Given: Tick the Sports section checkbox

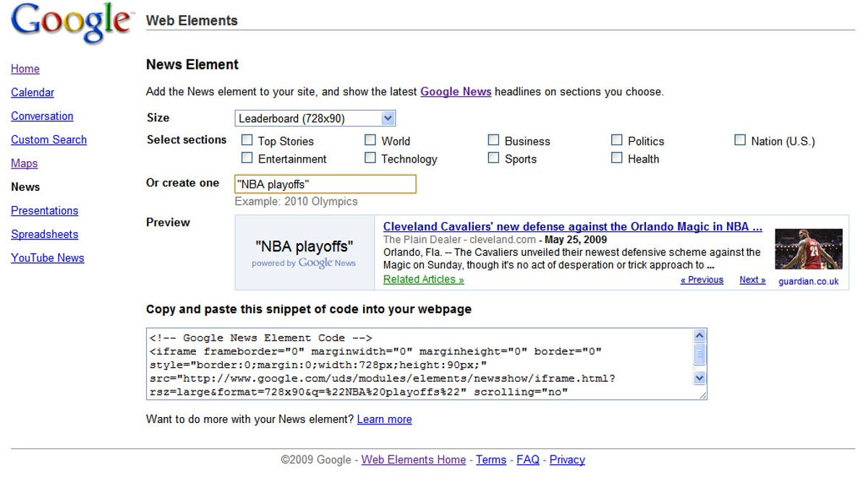Looking at the screenshot, I should click(494, 158).
